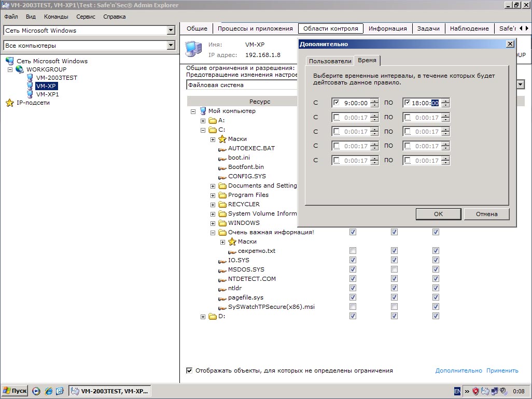532x399 pixels.
Task: Click the Маски star icon under C:
Action: [222, 139]
